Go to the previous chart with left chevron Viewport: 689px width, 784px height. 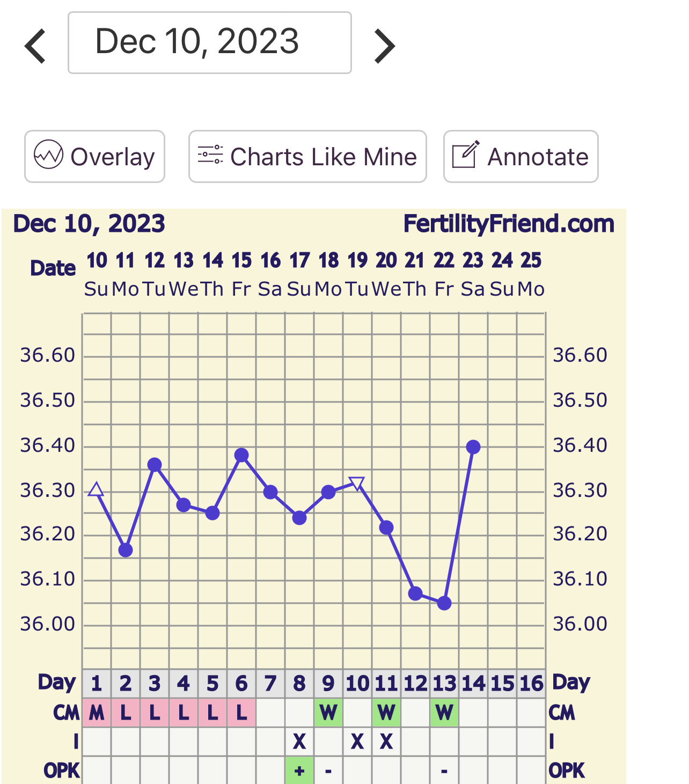[x=35, y=46]
